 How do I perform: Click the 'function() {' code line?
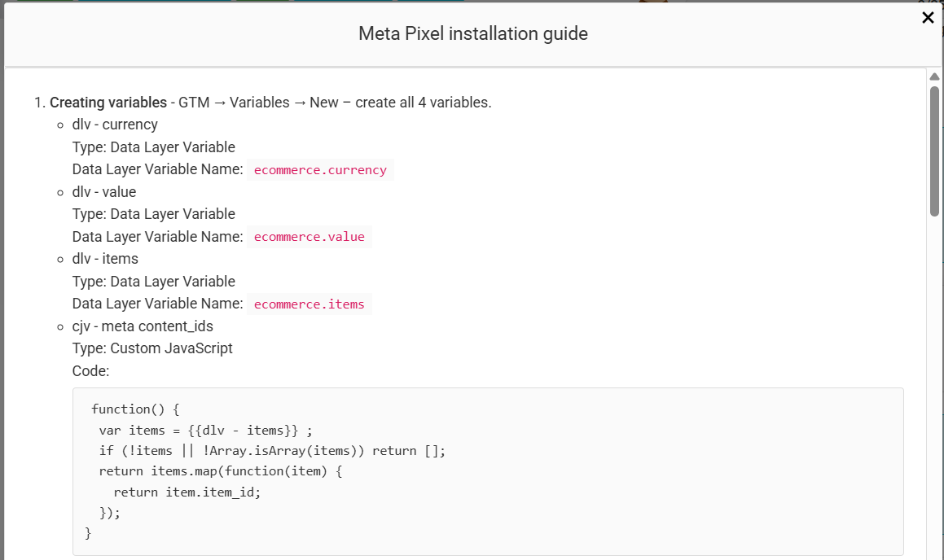tap(135, 409)
